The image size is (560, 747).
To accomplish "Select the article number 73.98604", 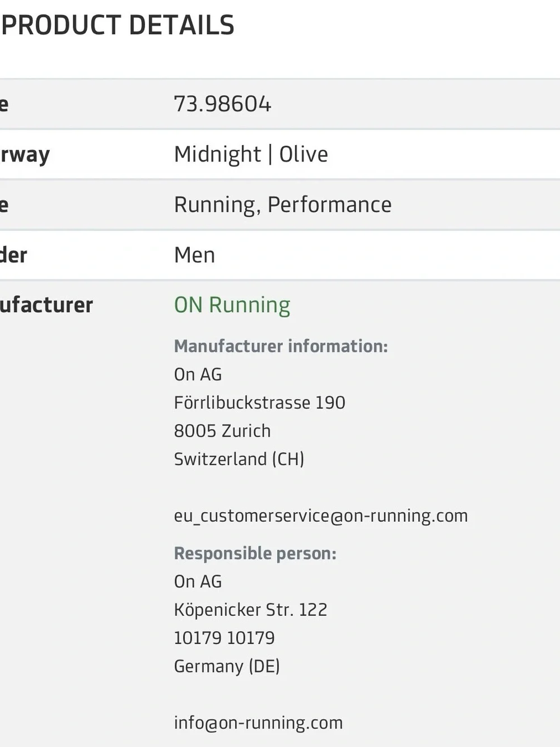I will tap(222, 104).
